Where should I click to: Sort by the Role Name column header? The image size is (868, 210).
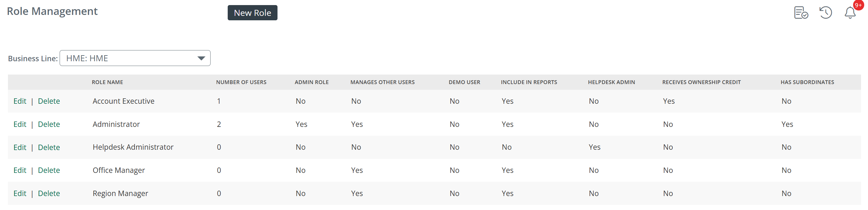(108, 82)
